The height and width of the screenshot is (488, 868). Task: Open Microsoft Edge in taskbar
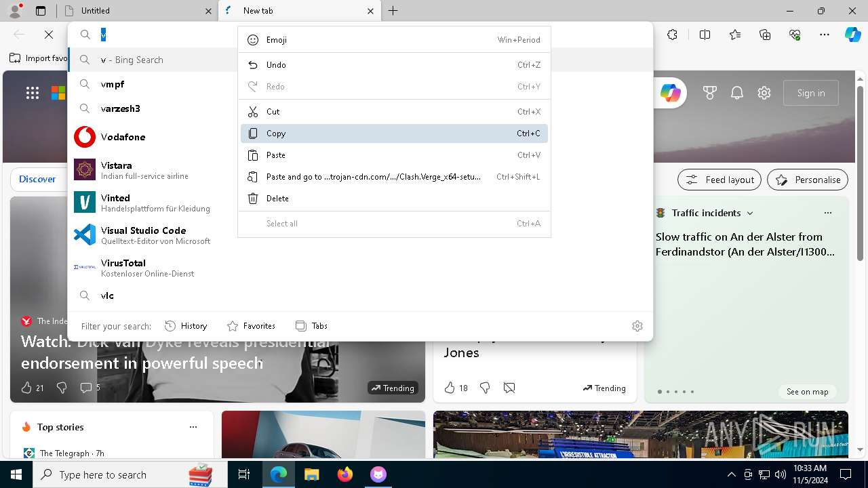point(279,474)
